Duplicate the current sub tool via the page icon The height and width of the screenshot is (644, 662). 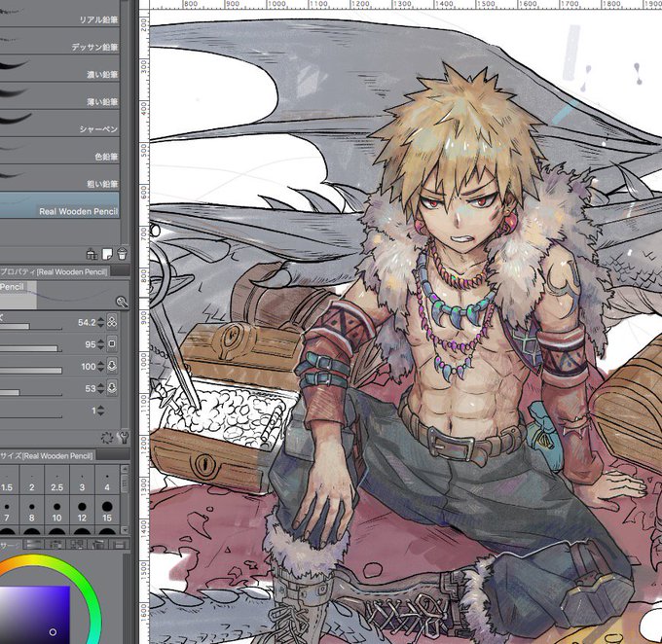pyautogui.click(x=107, y=254)
